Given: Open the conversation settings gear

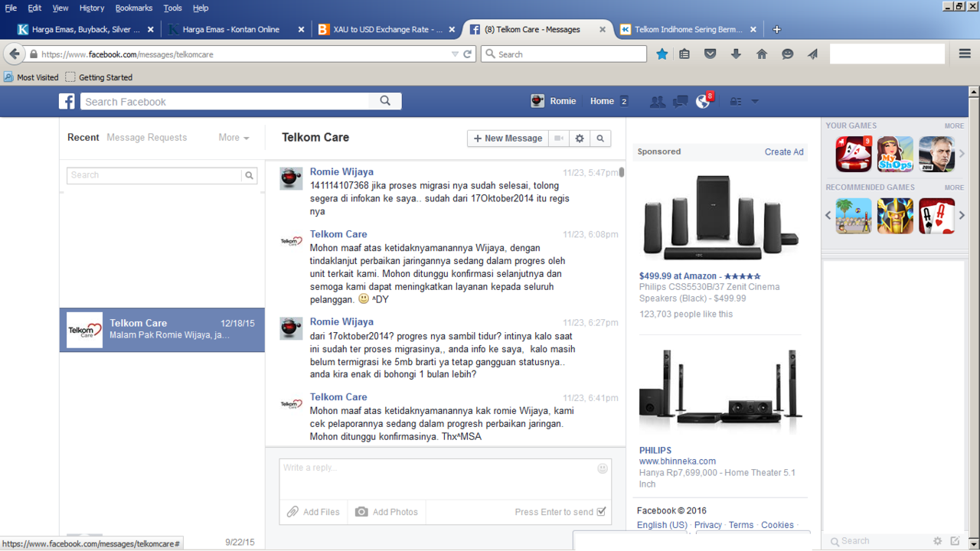Looking at the screenshot, I should 580,139.
